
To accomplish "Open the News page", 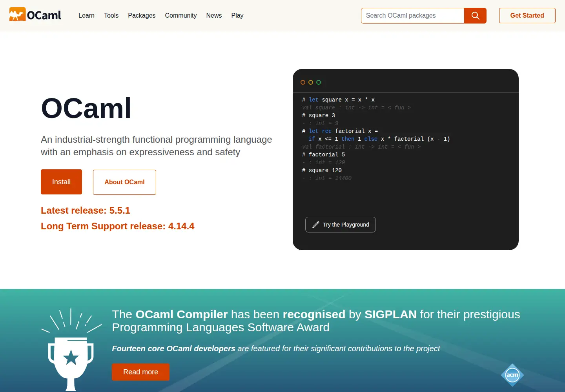I will [214, 16].
